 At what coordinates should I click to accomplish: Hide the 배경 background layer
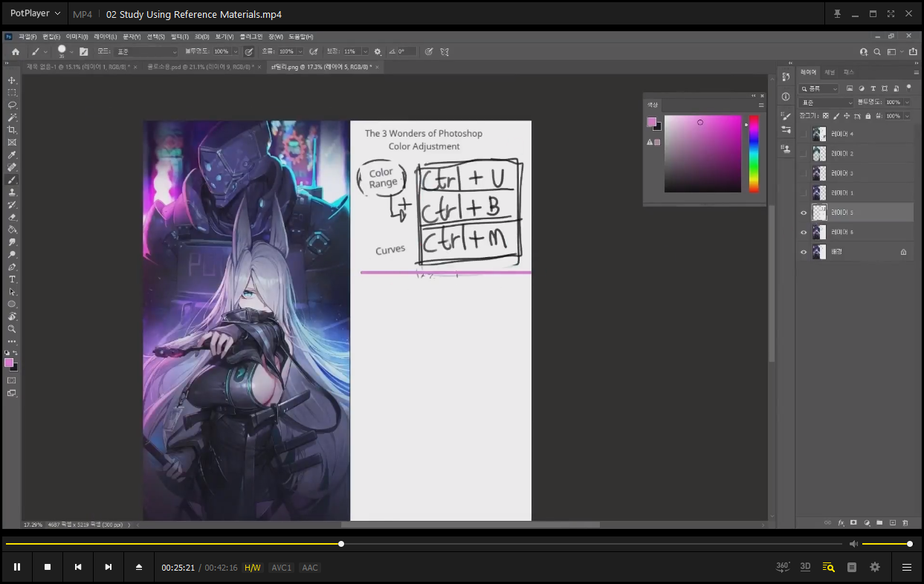coord(804,252)
